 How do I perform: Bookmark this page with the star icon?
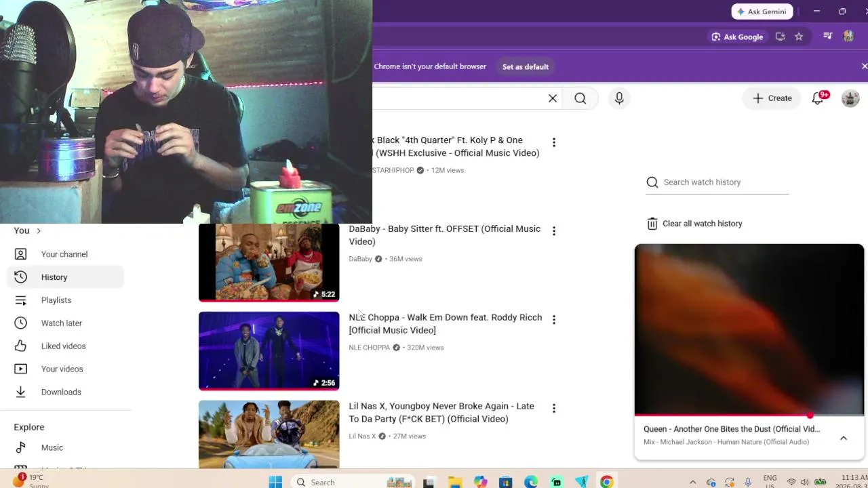(x=799, y=37)
